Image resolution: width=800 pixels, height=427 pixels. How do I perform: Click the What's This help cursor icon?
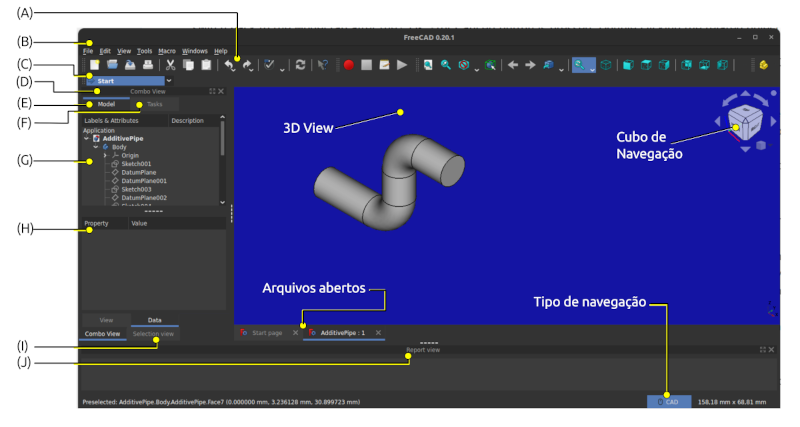[x=323, y=65]
